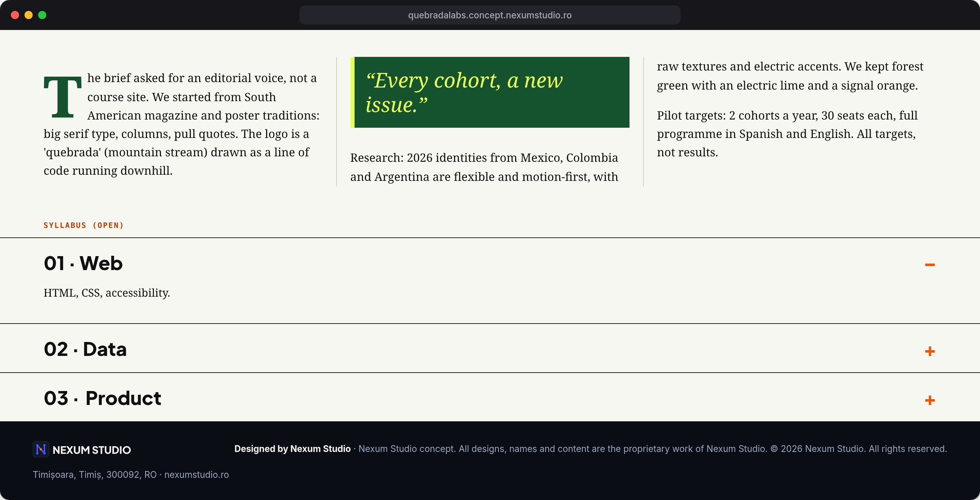Screen dimensions: 980x500
Task: Click the 'HTML, CSS, accessibility.' text
Action: [107, 293]
